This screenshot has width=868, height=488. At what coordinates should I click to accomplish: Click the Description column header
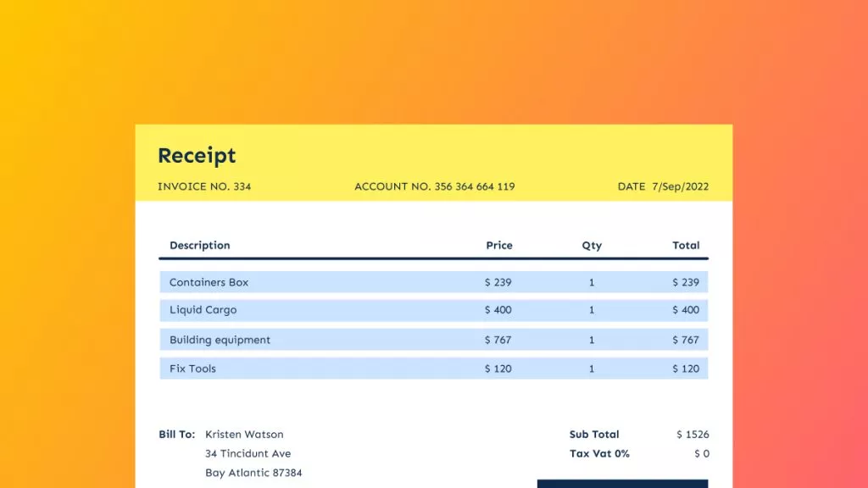point(199,246)
